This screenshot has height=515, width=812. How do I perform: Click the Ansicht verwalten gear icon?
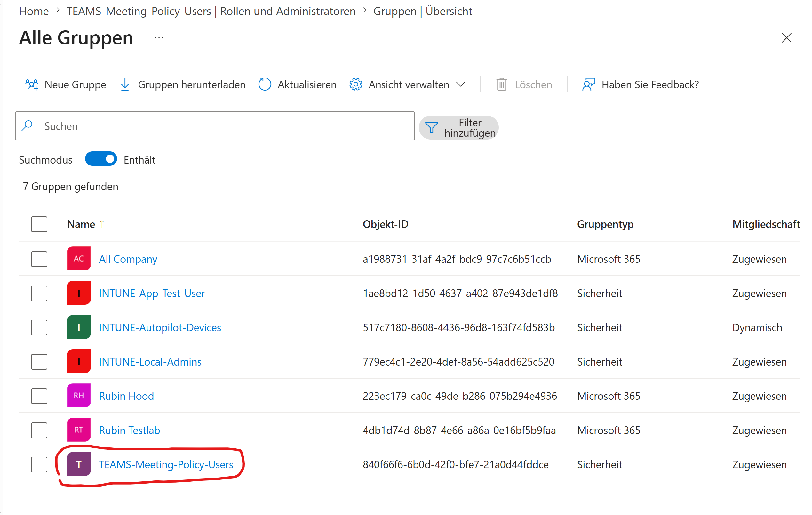356,84
